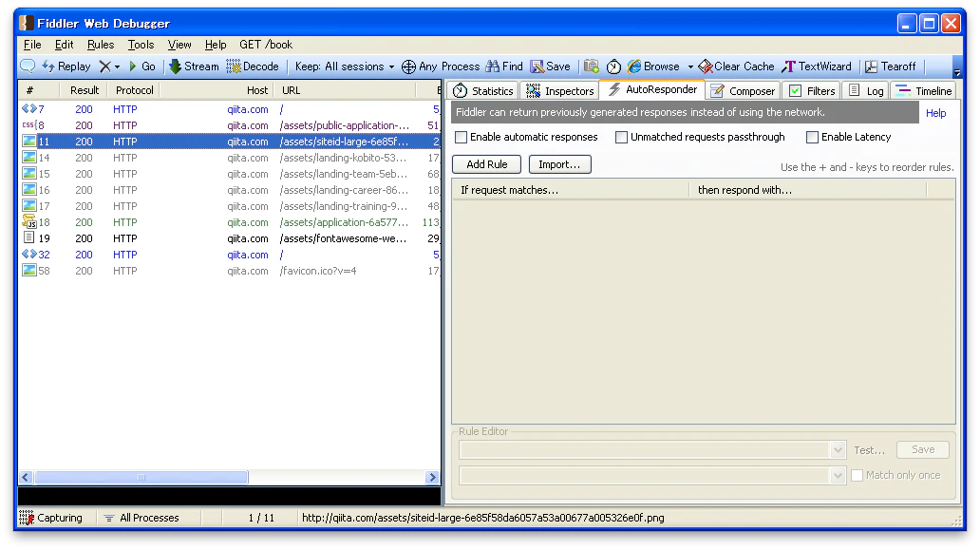Click horizontal scrollbar thumb in session list

pos(141,478)
